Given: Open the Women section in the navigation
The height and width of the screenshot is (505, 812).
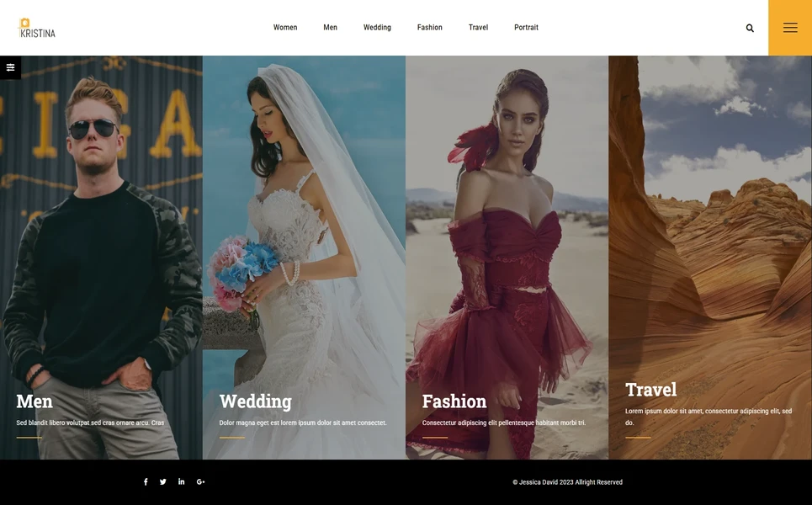Looking at the screenshot, I should click(x=285, y=26).
